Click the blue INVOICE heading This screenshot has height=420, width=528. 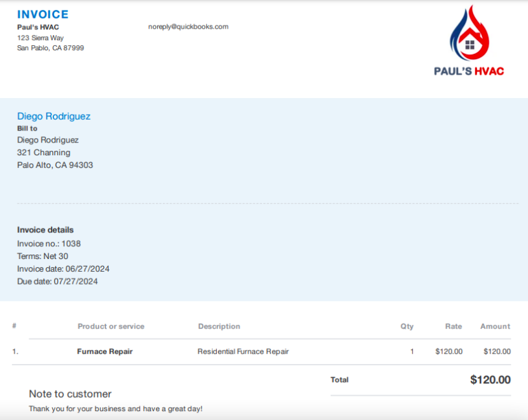click(43, 14)
